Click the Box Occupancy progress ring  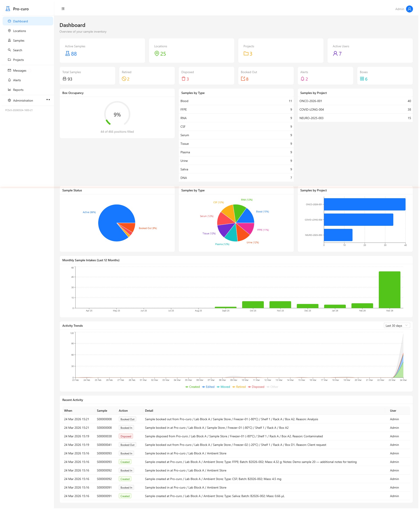pyautogui.click(x=117, y=114)
